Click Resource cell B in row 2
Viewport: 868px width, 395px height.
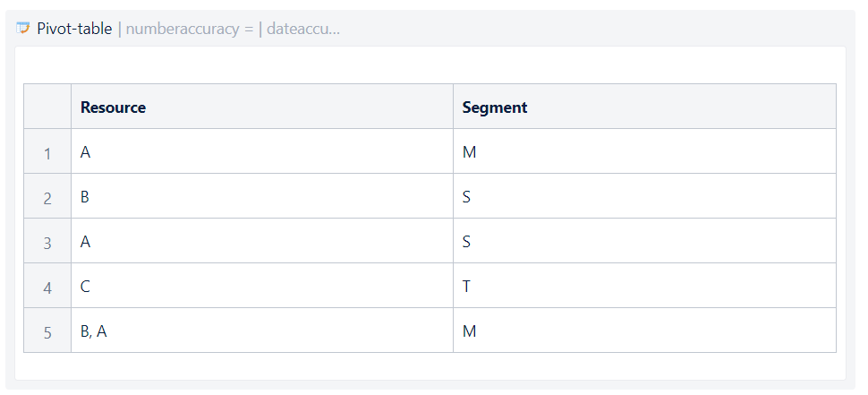pos(85,197)
